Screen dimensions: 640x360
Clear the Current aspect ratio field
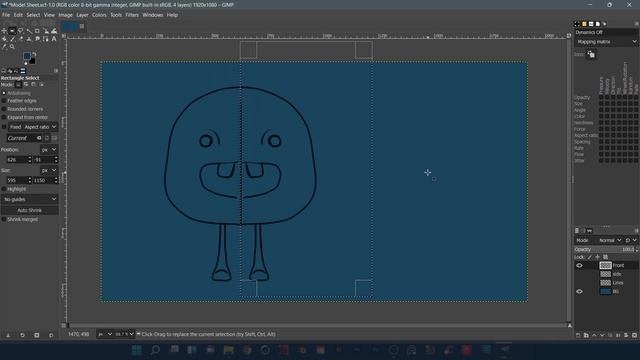pos(39,138)
